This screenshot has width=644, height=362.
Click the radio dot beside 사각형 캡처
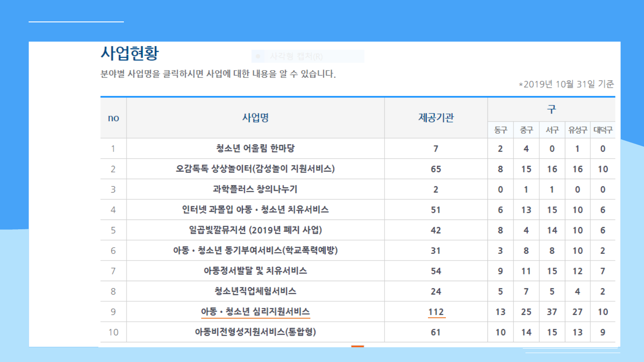coord(258,57)
